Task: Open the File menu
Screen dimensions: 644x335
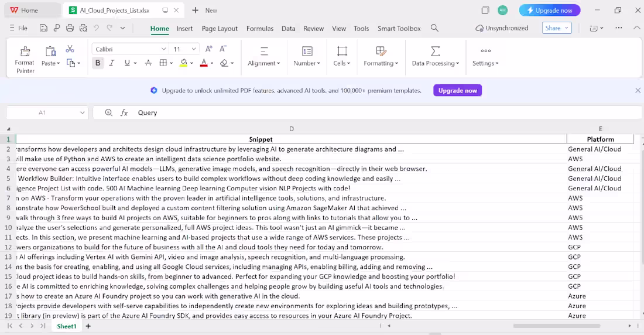Action: pyautogui.click(x=19, y=28)
